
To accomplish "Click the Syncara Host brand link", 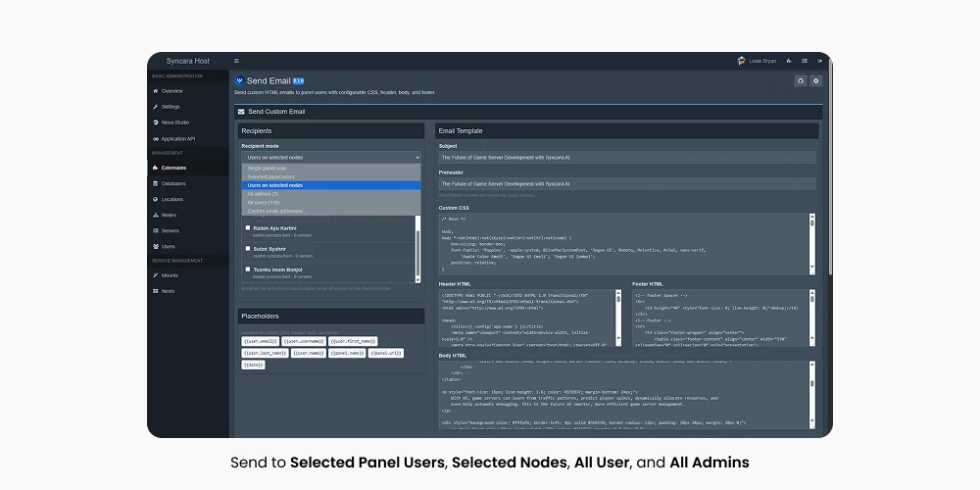I will click(x=187, y=61).
